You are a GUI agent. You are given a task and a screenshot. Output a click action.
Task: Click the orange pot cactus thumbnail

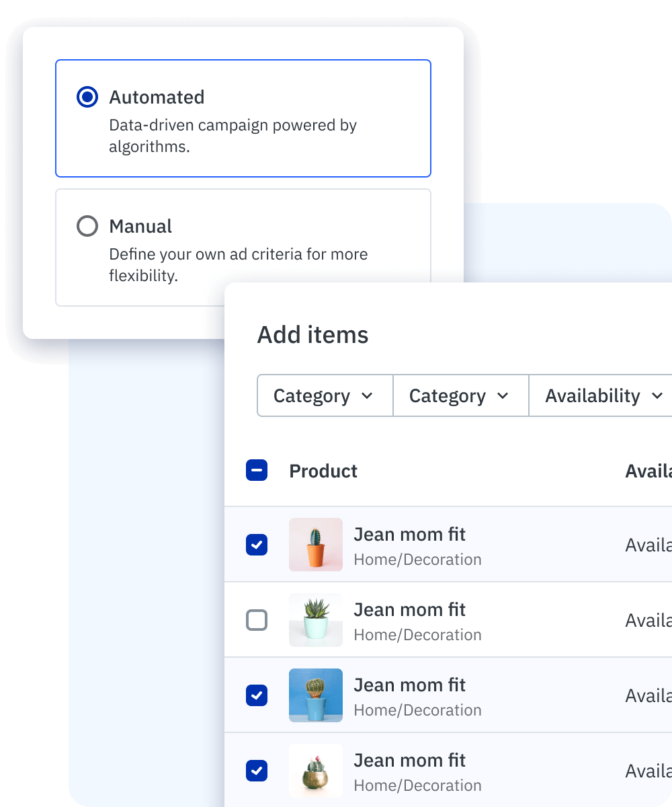coord(316,545)
